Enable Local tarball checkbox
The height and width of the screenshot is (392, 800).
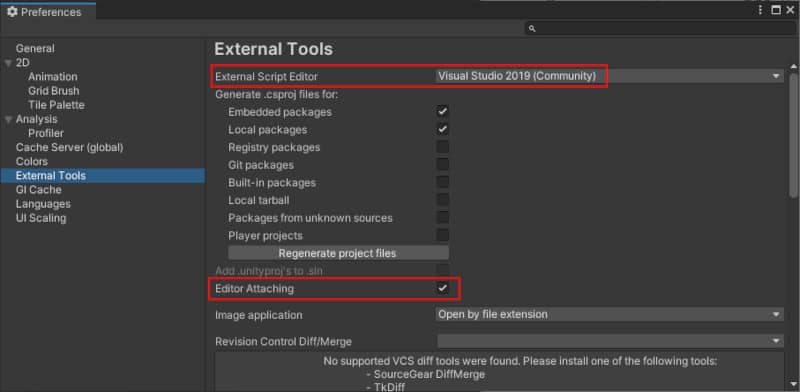click(442, 200)
